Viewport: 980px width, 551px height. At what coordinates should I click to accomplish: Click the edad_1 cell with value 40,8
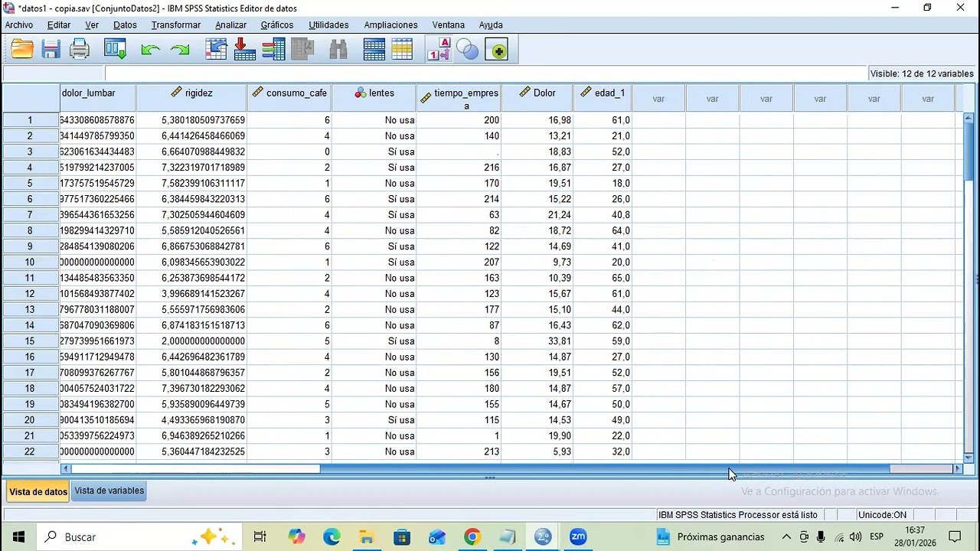(x=602, y=215)
